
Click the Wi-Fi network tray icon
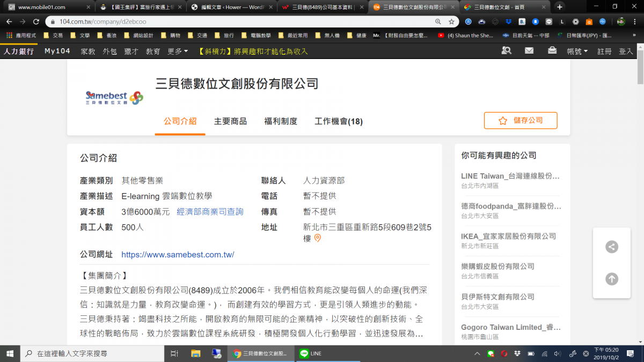(545, 353)
